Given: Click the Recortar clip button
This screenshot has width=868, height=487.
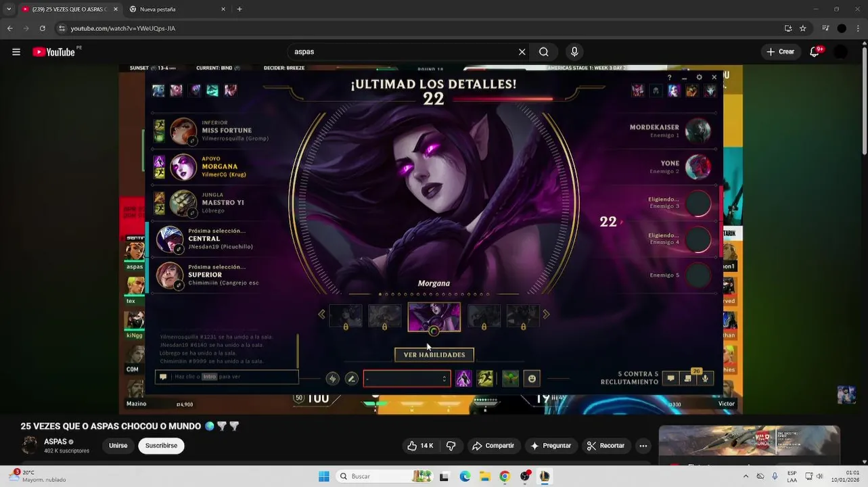Looking at the screenshot, I should [606, 446].
